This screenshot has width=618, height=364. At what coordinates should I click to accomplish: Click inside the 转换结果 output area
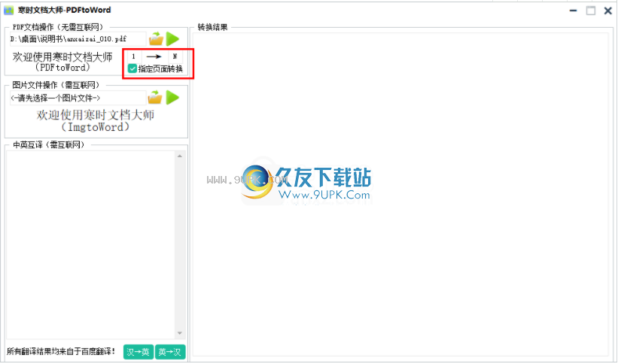(400, 194)
